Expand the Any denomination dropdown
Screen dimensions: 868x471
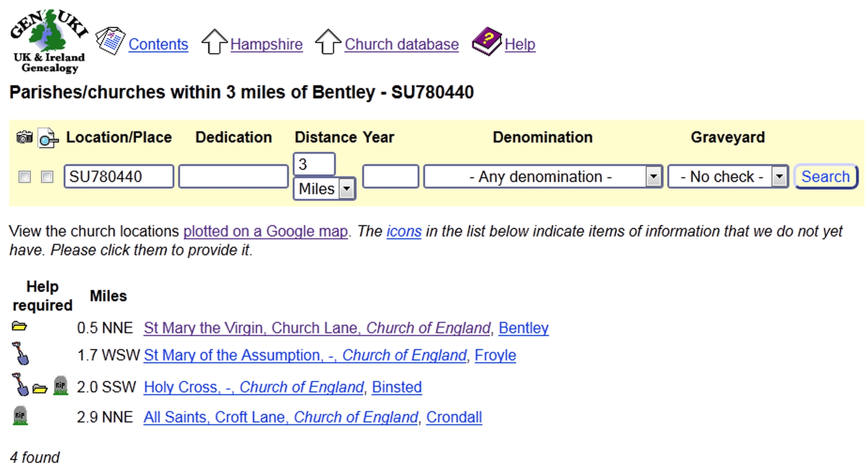[x=543, y=177]
